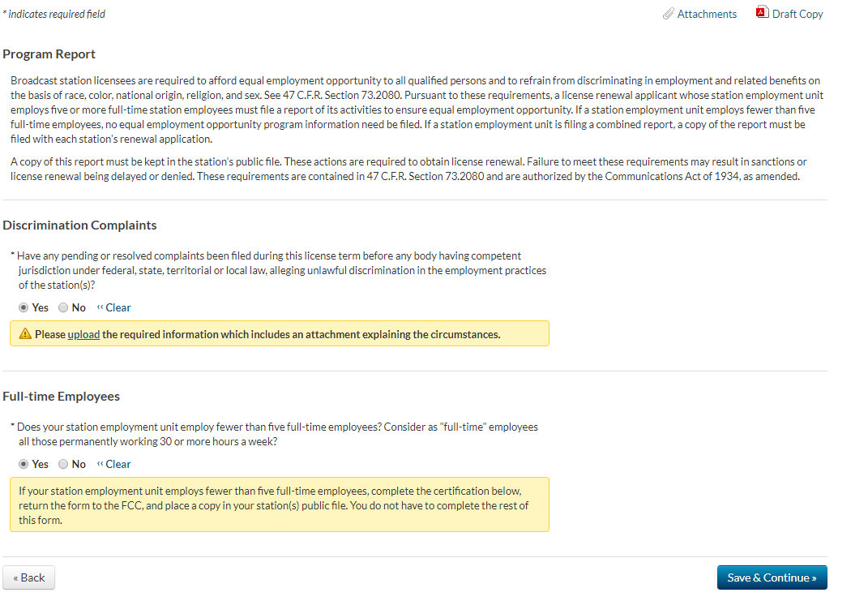Select Yes for discrimination complaints question
868x601 pixels.
tap(24, 307)
